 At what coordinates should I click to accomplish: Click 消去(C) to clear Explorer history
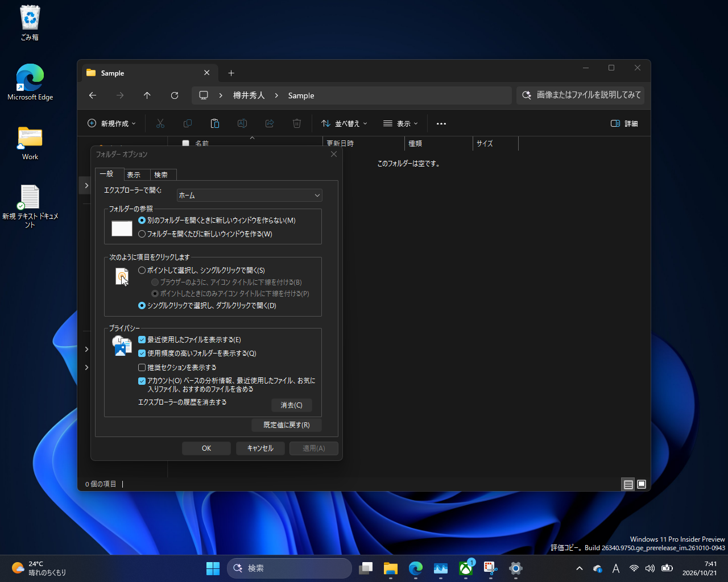(x=292, y=405)
